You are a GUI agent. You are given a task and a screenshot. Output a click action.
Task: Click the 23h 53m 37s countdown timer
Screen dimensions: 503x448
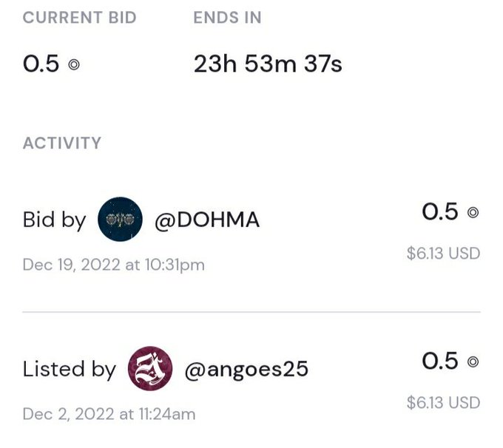tap(268, 64)
